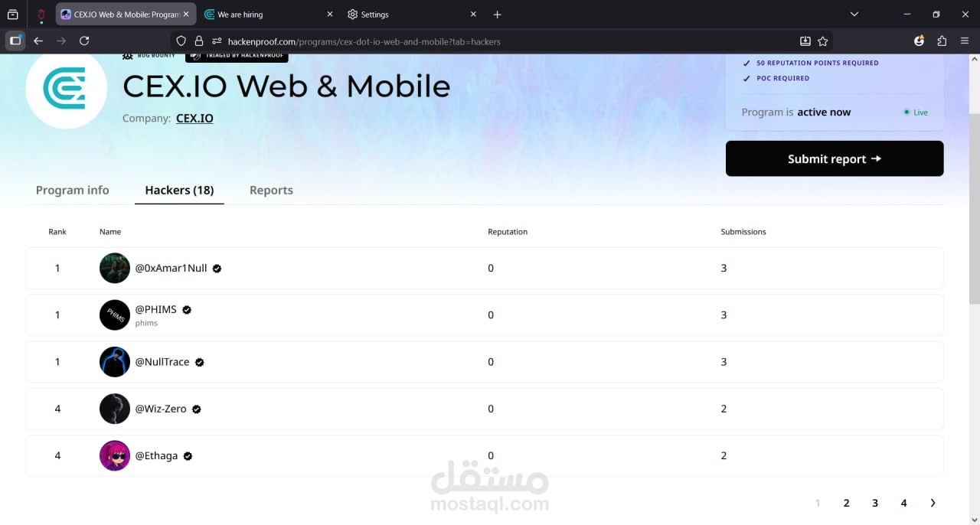Click the @PHIMS avatar
This screenshot has width=980, height=525.
(115, 315)
